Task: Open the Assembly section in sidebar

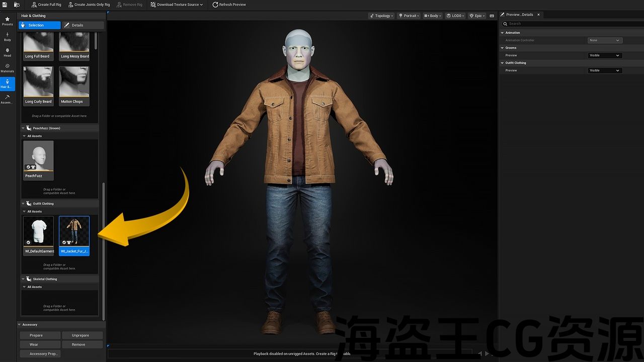Action: coord(8,99)
